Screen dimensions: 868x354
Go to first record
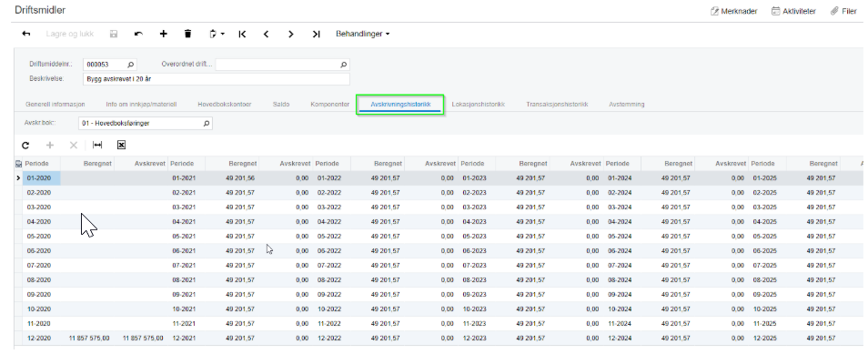tap(242, 34)
